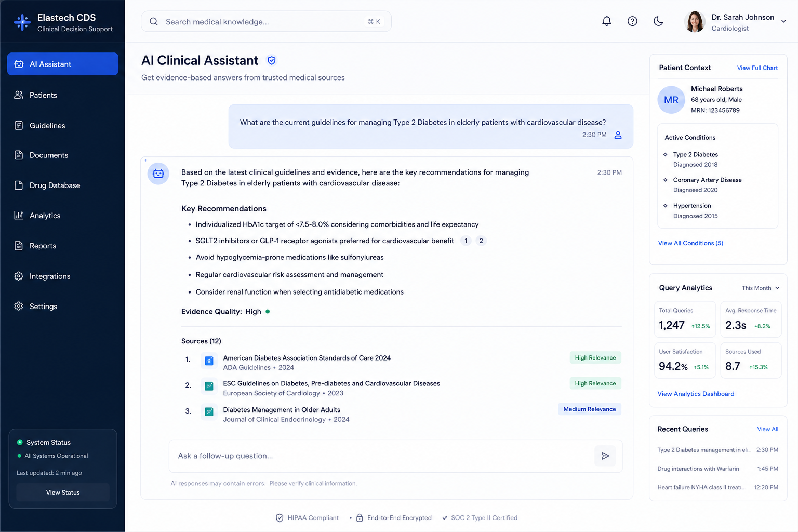Click View All recent queries
The height and width of the screenshot is (532, 798).
point(767,429)
